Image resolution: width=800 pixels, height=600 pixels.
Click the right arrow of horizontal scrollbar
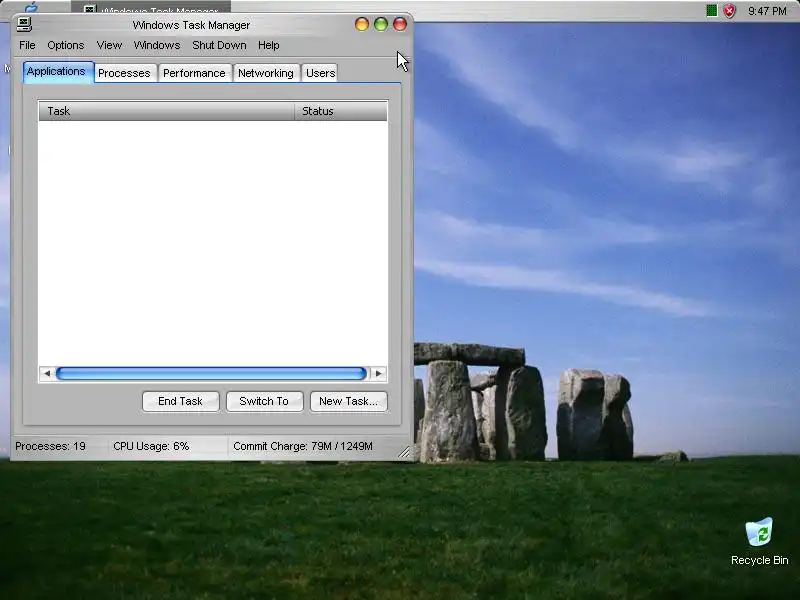click(x=379, y=373)
